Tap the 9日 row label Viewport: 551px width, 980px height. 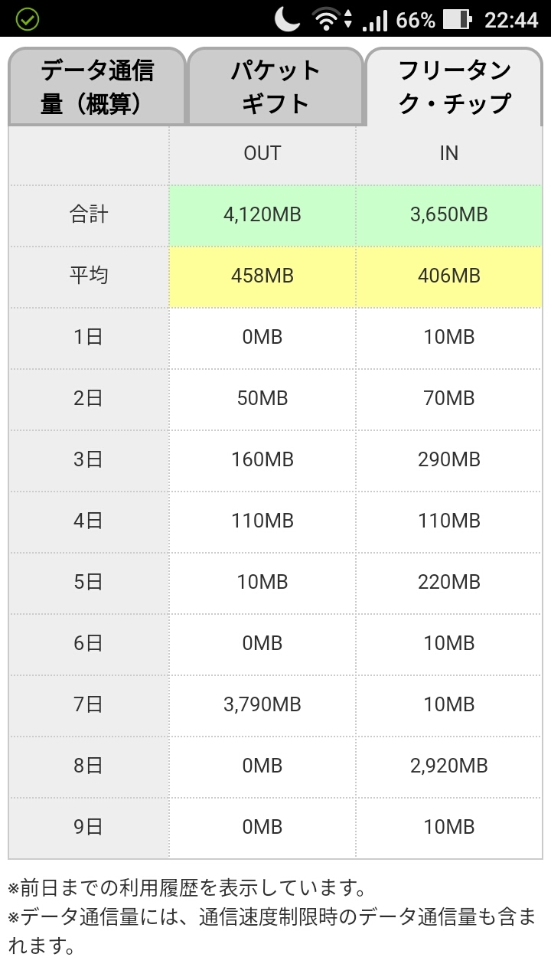click(89, 827)
